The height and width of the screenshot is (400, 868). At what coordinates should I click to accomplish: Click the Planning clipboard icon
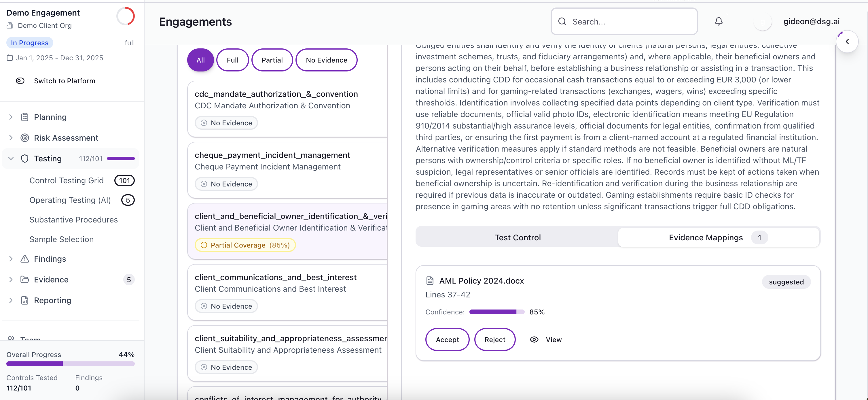pyautogui.click(x=24, y=117)
